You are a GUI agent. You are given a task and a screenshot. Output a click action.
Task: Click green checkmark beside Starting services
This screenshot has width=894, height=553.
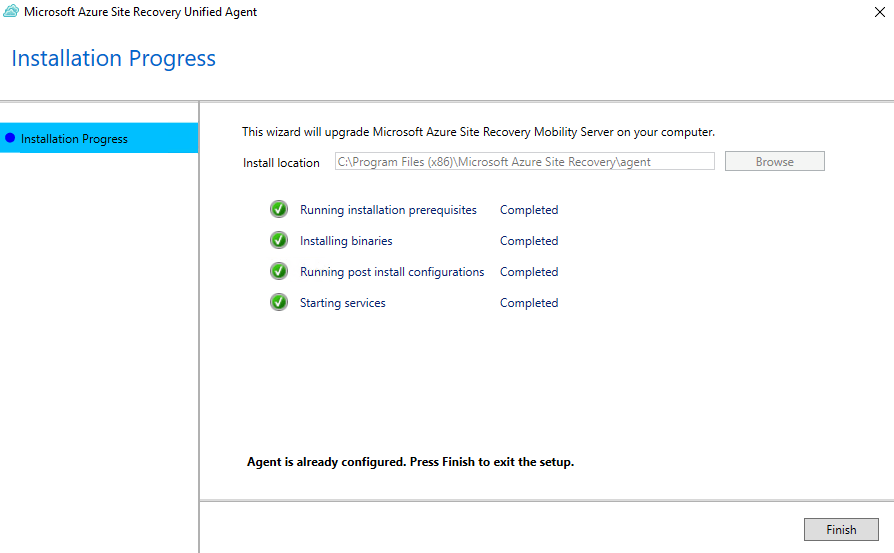pyautogui.click(x=279, y=303)
